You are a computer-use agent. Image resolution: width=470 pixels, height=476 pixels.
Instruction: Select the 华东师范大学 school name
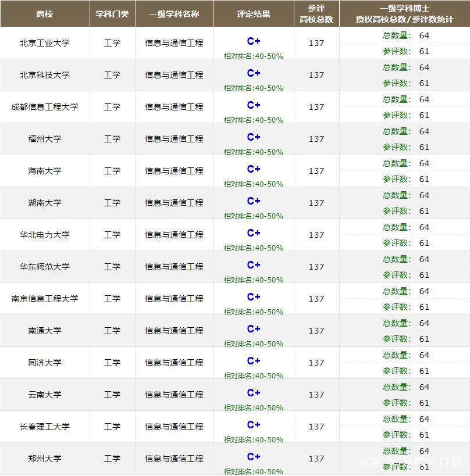pyautogui.click(x=45, y=267)
